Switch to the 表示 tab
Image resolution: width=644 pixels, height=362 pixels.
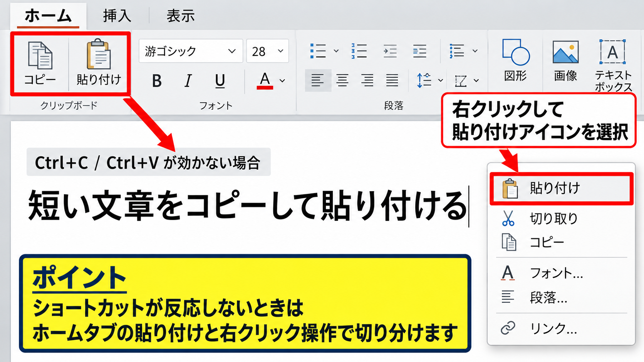[181, 16]
